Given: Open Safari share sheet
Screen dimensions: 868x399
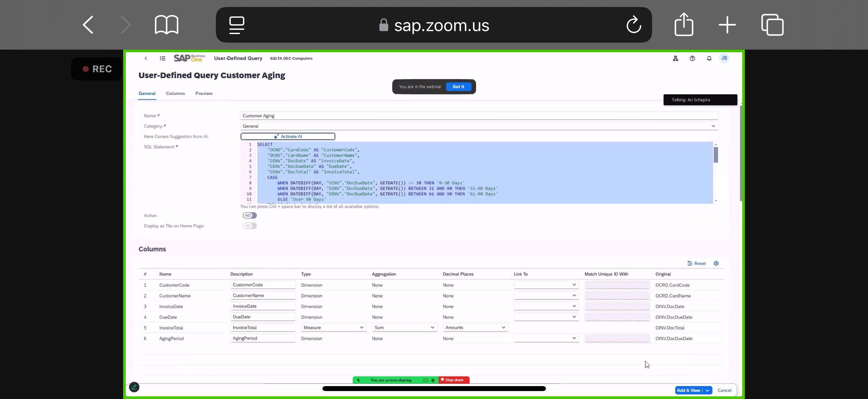Looking at the screenshot, I should coord(684,24).
